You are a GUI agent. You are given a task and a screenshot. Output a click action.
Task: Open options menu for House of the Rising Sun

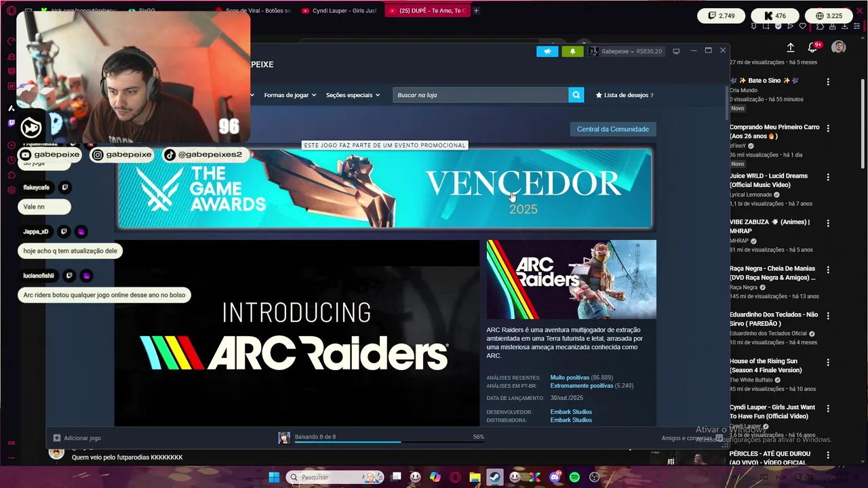click(828, 363)
